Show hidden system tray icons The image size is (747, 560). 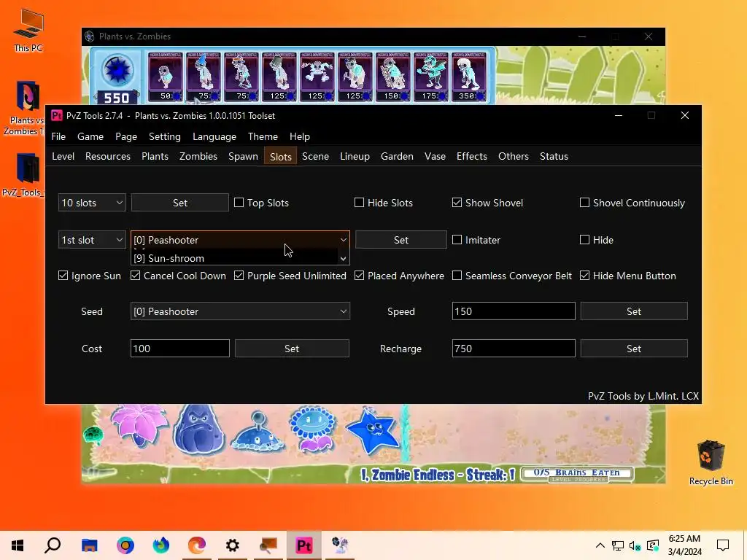point(600,545)
